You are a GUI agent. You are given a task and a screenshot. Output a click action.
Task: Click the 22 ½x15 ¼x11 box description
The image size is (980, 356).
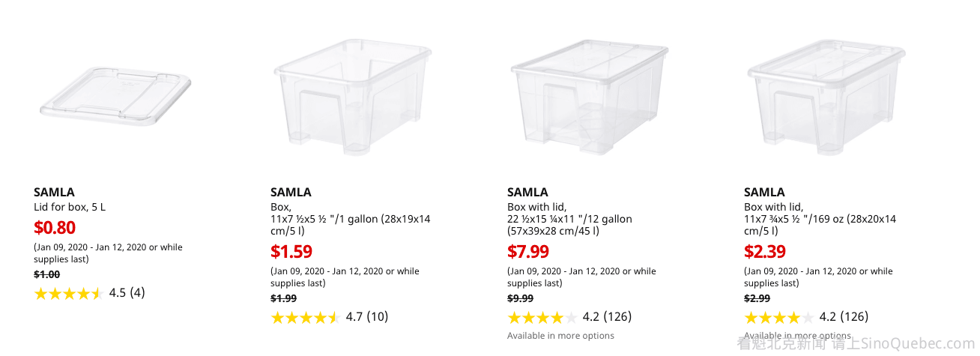click(569, 219)
